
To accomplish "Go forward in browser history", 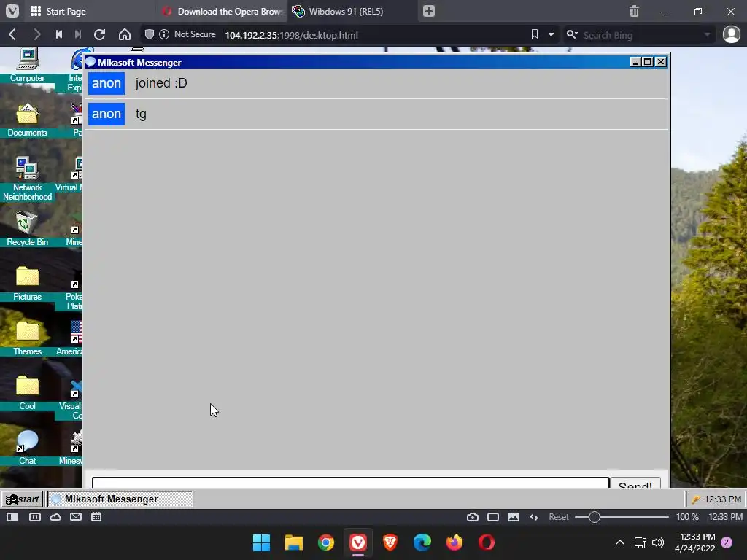I will pyautogui.click(x=36, y=34).
